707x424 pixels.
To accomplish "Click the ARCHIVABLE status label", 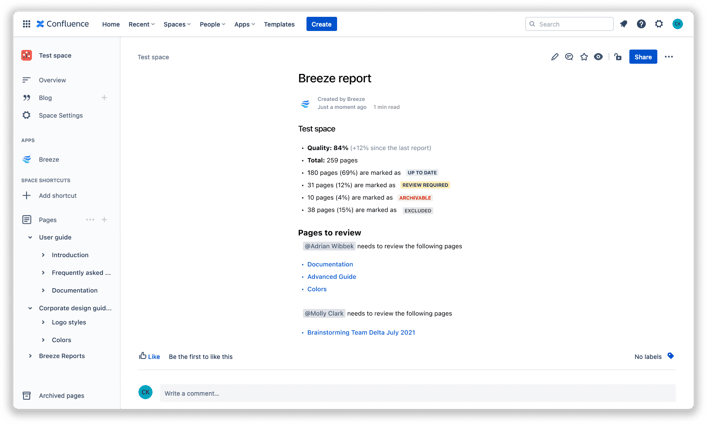I will pyautogui.click(x=415, y=198).
